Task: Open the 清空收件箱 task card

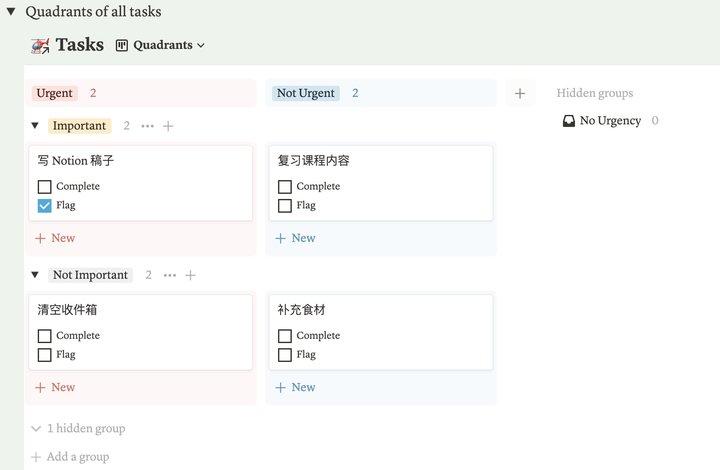Action: (x=140, y=311)
